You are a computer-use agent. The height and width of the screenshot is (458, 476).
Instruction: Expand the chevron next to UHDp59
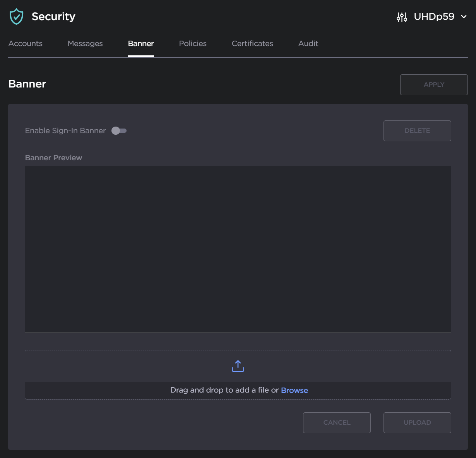click(x=464, y=17)
